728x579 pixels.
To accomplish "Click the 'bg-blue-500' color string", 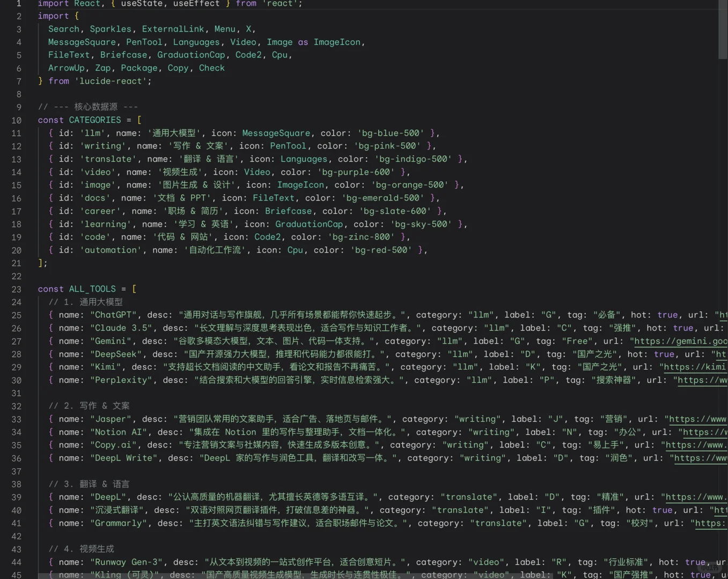I will 391,133.
